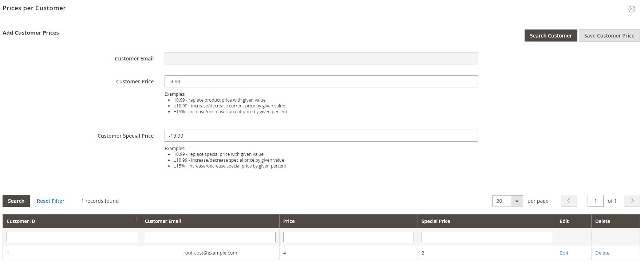
Task: Sort by Customer ID column header
Action: tap(72, 221)
